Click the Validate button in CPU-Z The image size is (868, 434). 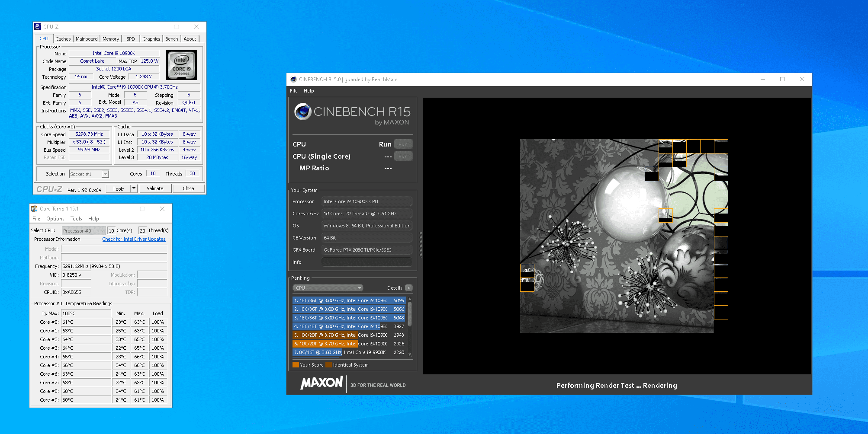[155, 188]
